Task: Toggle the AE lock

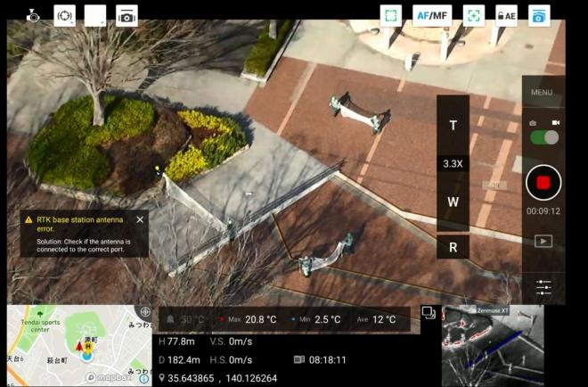Action: (x=506, y=15)
